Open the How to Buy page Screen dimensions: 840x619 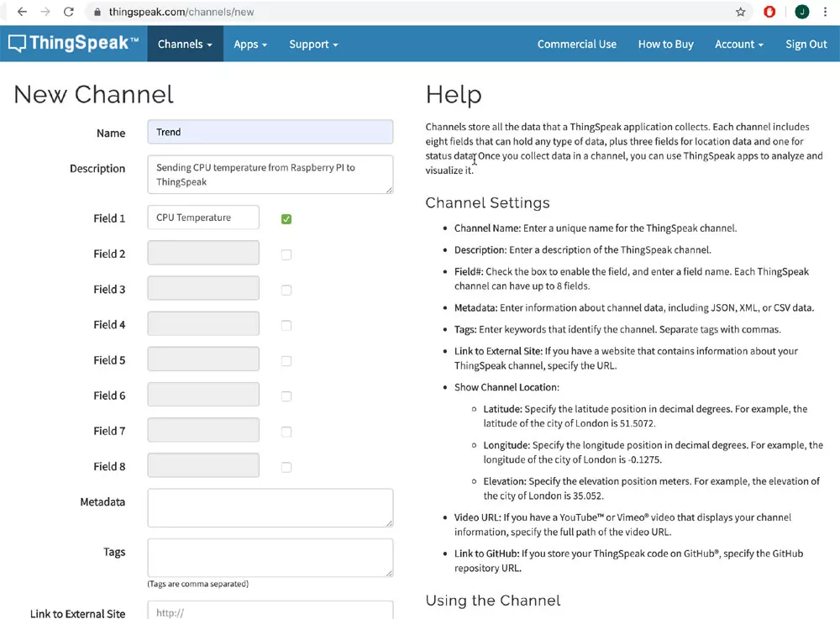click(665, 45)
